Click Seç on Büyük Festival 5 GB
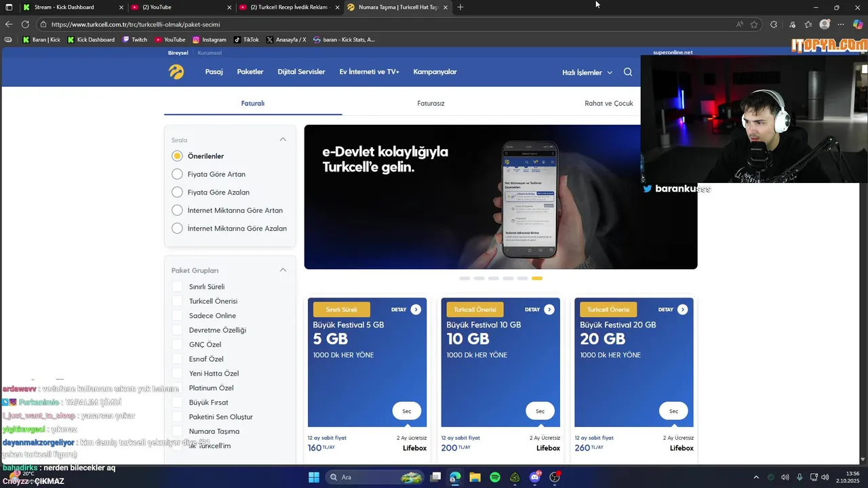Screen dimensions: 868x488 click(407, 411)
